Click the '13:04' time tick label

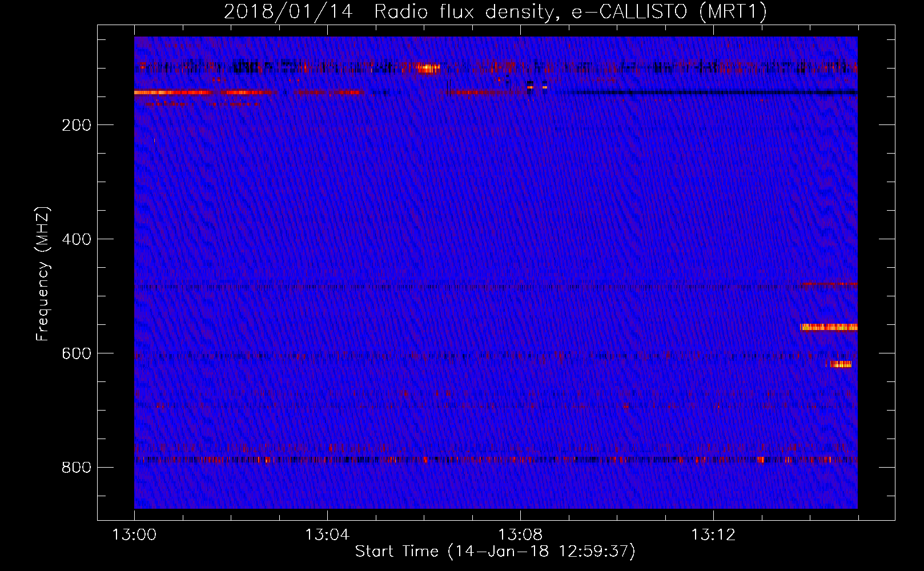327,535
